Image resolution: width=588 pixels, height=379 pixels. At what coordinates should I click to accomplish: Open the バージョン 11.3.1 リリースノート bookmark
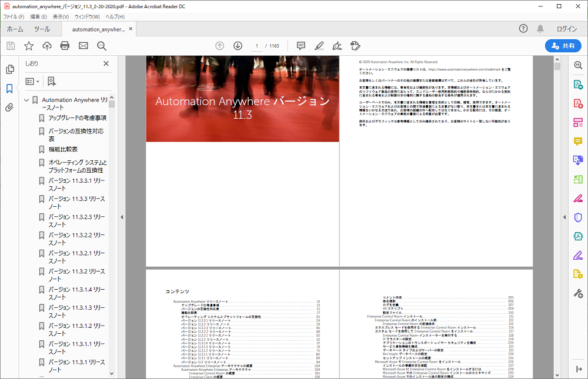pos(76,366)
